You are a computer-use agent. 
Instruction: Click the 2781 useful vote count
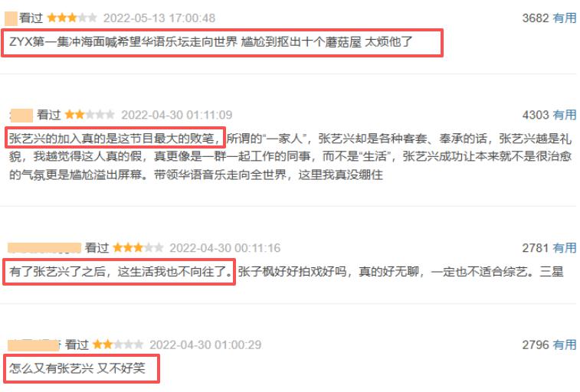[x=536, y=248]
